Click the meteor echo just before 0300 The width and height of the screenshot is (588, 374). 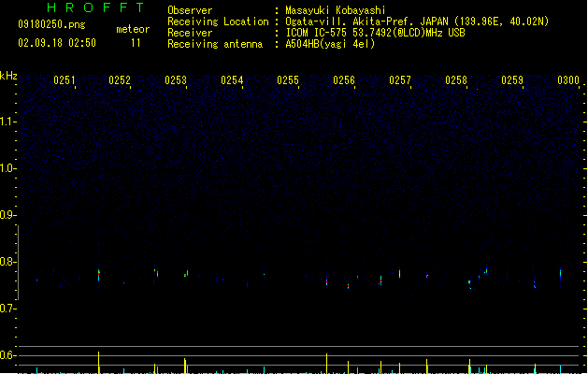point(561,272)
